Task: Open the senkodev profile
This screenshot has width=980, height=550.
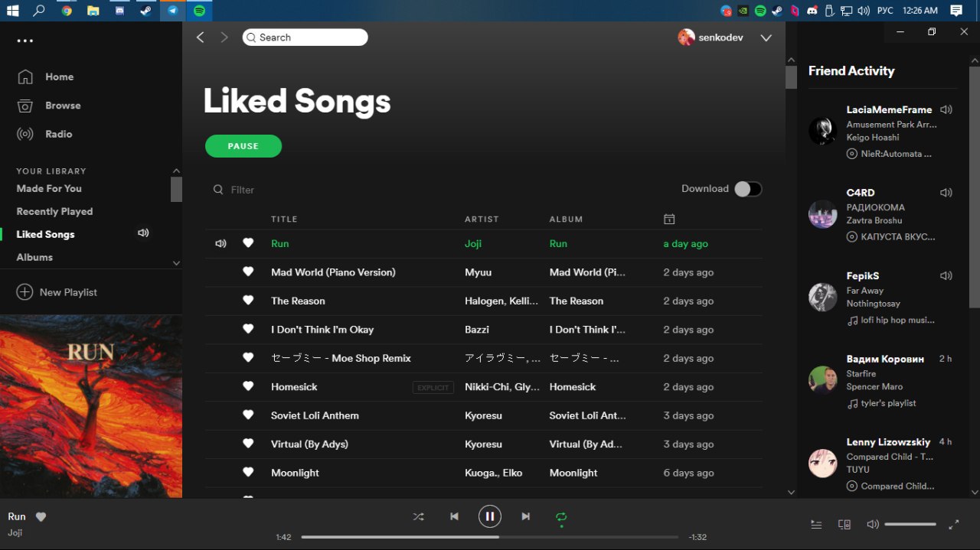Action: coord(710,37)
